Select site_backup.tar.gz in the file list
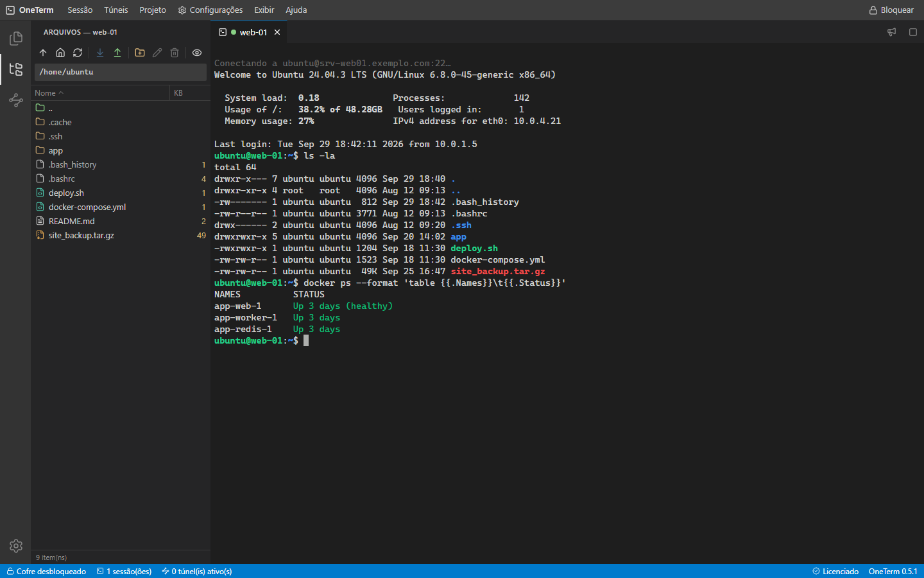Image resolution: width=924 pixels, height=578 pixels. 121,235
